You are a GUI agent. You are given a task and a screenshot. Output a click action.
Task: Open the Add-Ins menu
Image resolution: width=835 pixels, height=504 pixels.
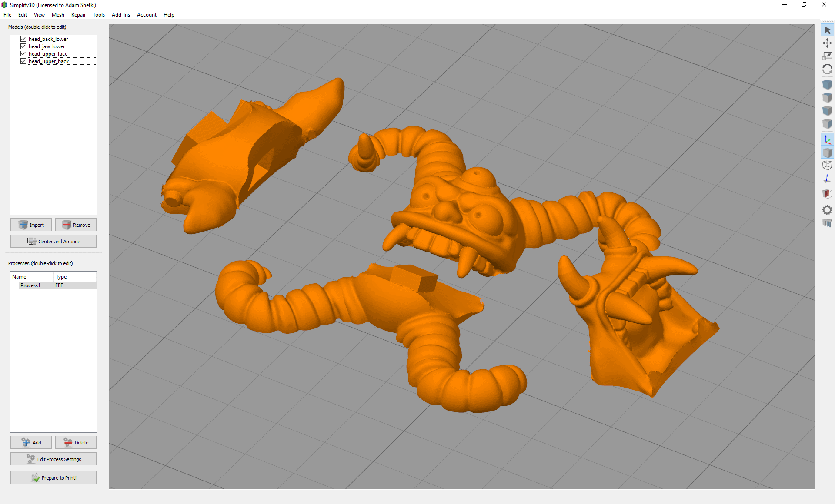(121, 15)
